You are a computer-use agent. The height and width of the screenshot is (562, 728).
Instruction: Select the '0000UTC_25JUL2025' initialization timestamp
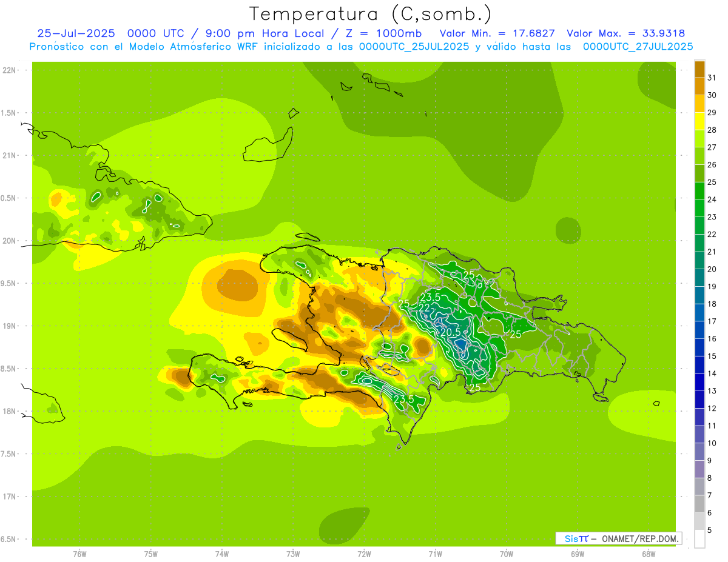(414, 47)
